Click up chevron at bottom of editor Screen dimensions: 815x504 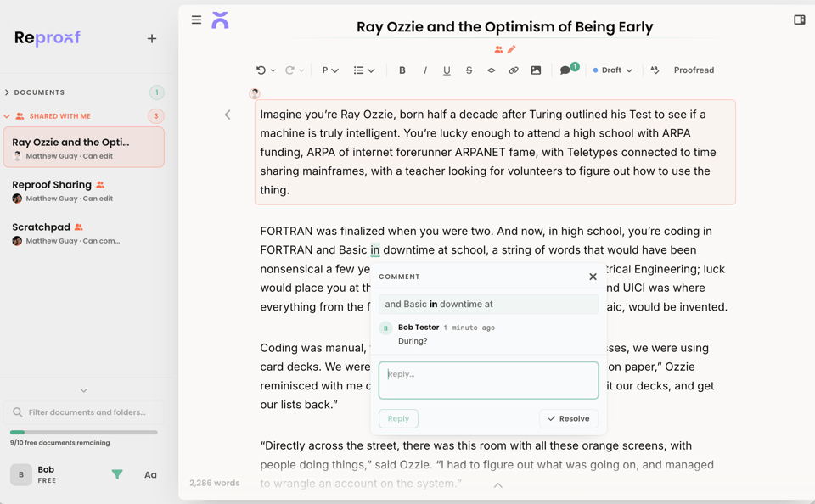coord(498,485)
